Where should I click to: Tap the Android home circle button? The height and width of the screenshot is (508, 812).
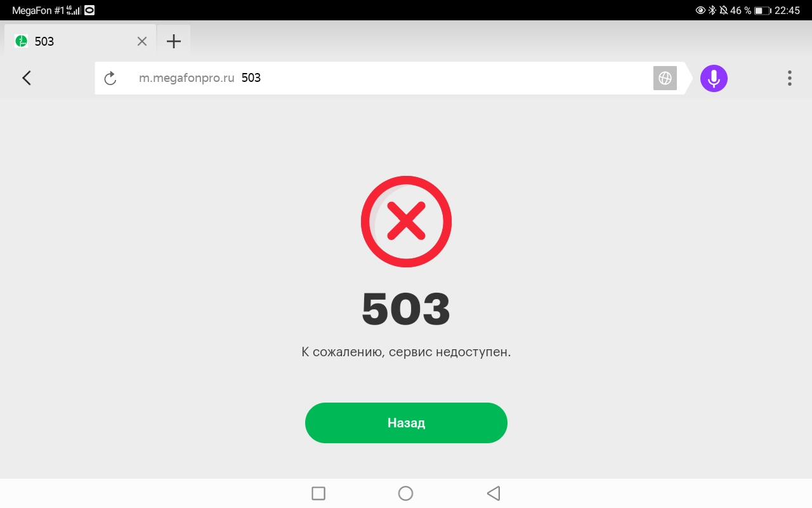[x=405, y=493]
